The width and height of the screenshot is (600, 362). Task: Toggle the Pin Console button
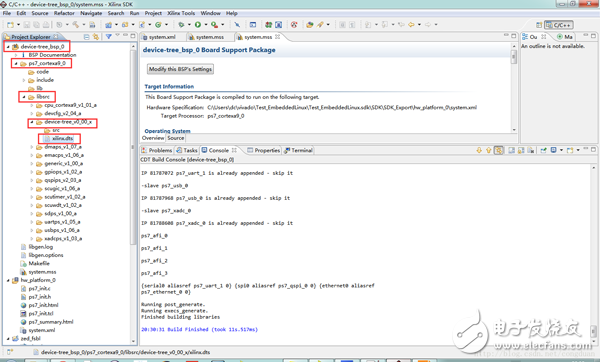tap(543, 150)
